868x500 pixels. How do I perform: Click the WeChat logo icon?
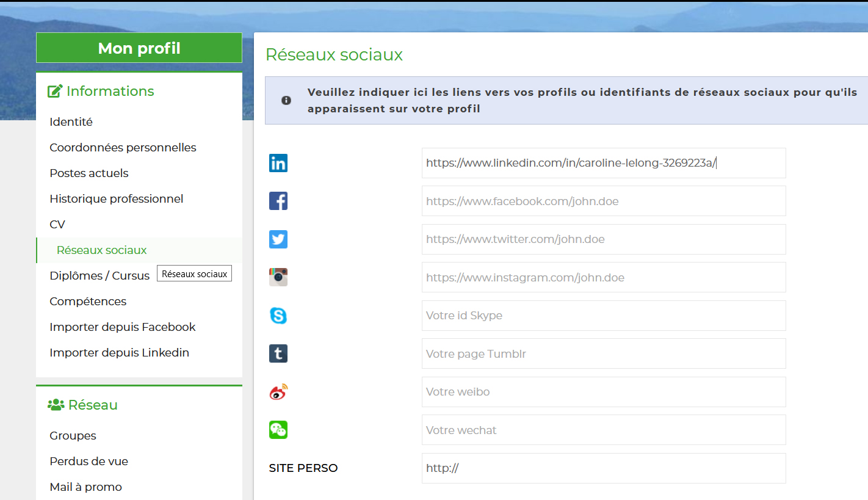pyautogui.click(x=278, y=430)
